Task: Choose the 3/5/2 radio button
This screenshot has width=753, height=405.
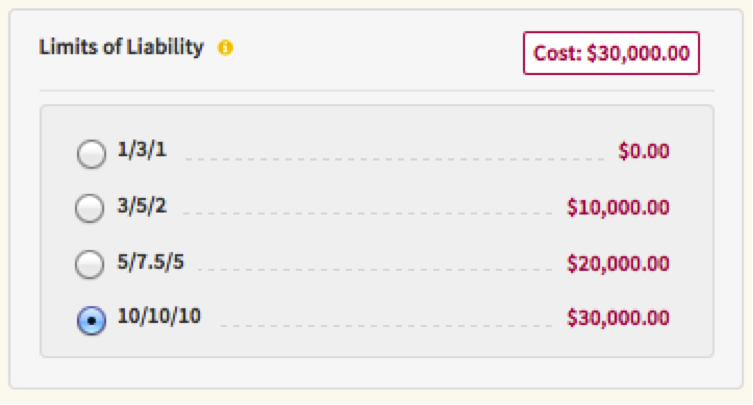Action: (90, 208)
